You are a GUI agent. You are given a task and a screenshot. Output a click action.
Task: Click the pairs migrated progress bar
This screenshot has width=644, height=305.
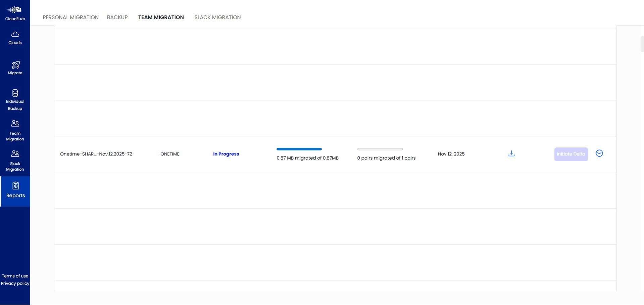click(380, 149)
